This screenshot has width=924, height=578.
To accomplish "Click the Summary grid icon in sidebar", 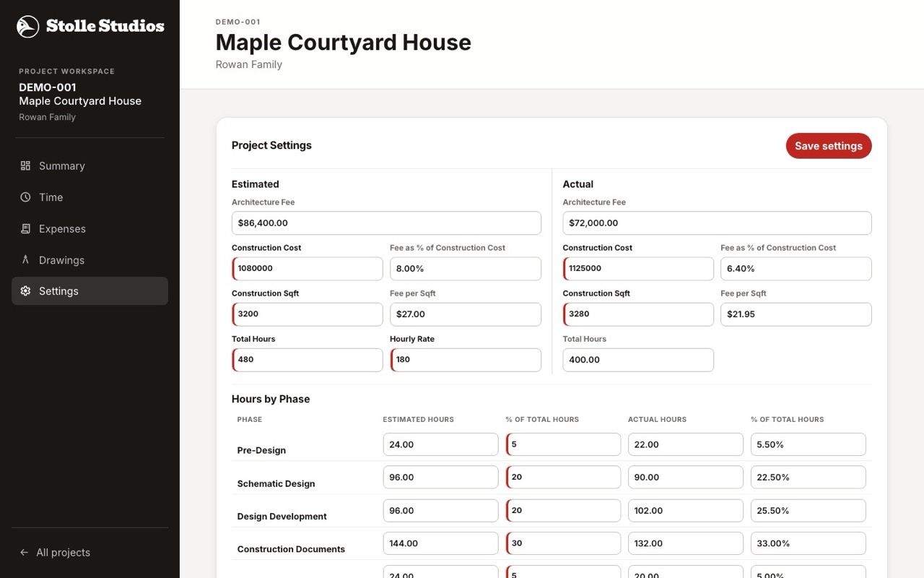I will click(25, 165).
